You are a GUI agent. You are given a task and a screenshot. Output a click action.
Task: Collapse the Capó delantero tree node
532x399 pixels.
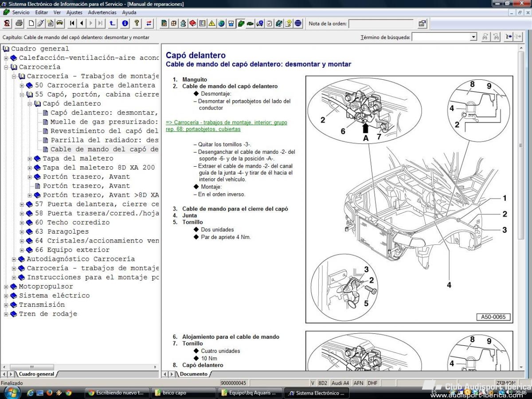(30, 104)
